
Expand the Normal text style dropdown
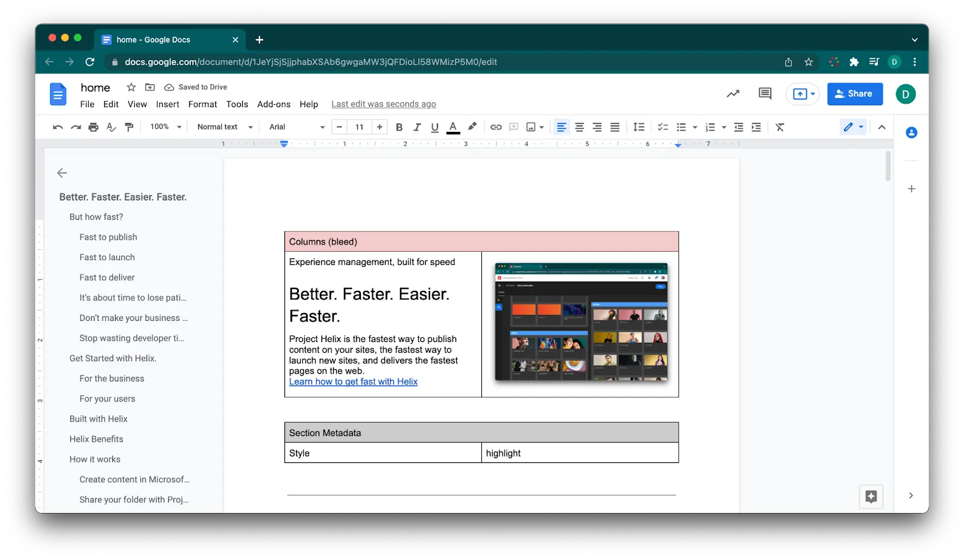(225, 127)
